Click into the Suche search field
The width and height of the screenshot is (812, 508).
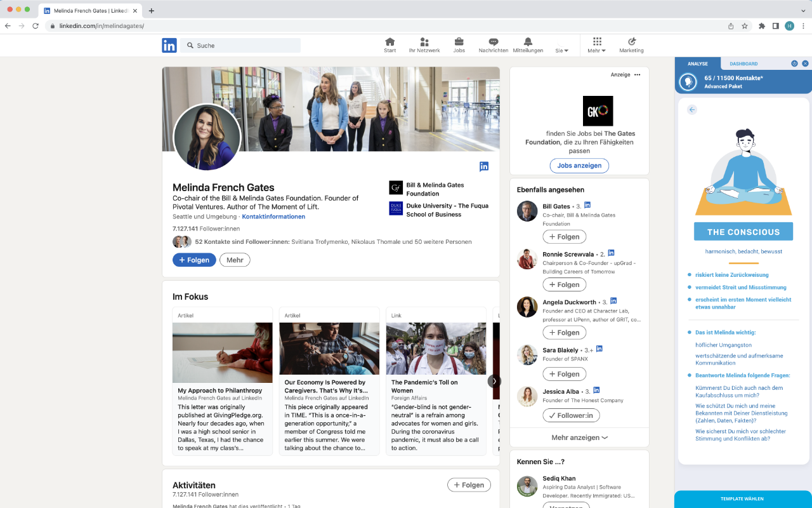240,46
